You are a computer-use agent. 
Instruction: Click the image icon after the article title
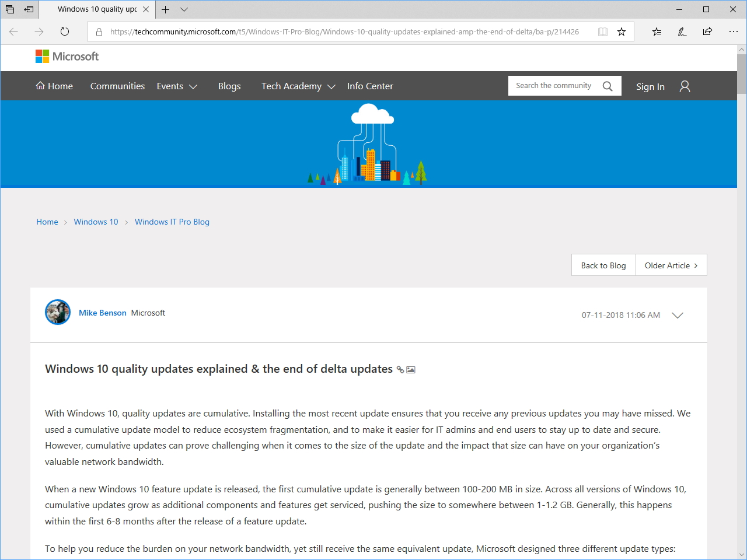(411, 369)
